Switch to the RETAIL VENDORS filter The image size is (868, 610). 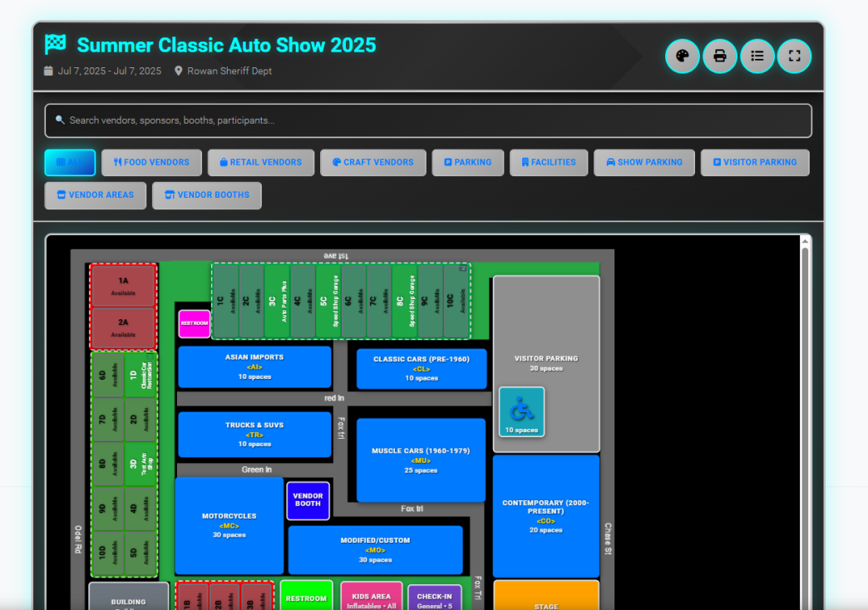point(260,162)
